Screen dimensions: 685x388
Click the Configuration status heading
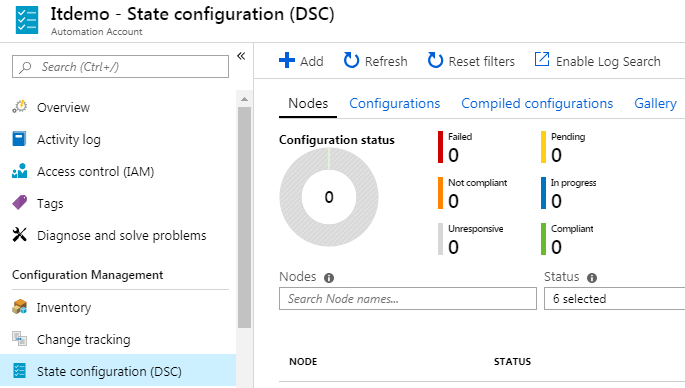[x=337, y=140]
